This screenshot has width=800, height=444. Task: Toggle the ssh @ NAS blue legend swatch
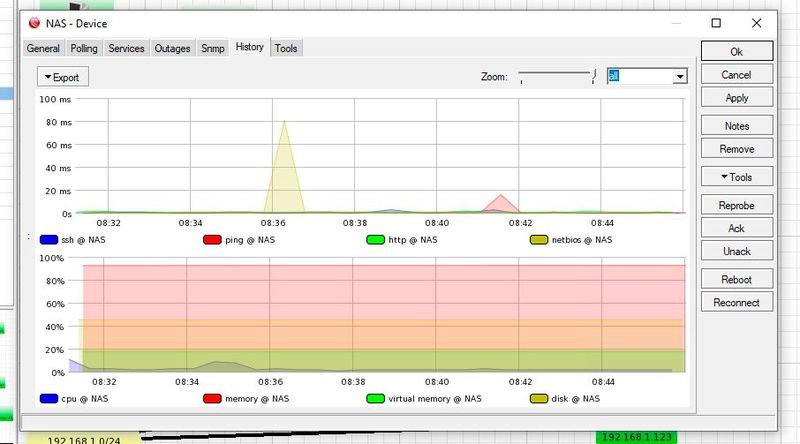click(x=49, y=240)
